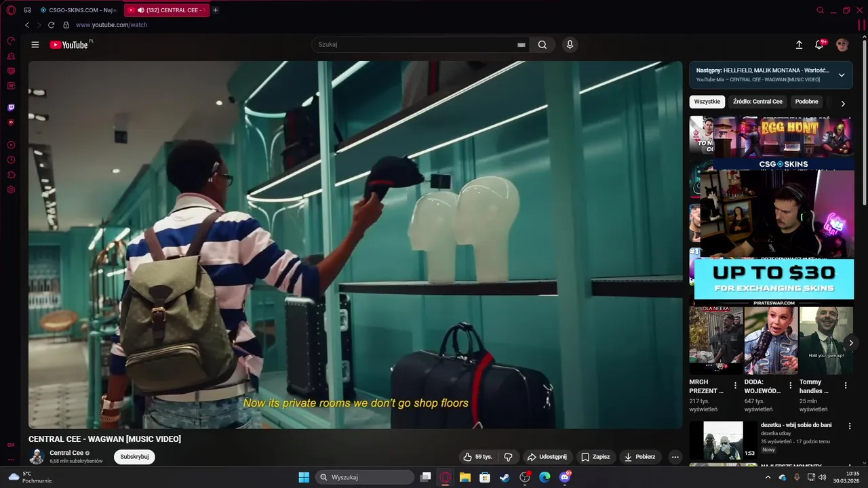Screen dimensions: 868x488
Task: Open the volume speaker icon in system tray
Action: (x=823, y=477)
